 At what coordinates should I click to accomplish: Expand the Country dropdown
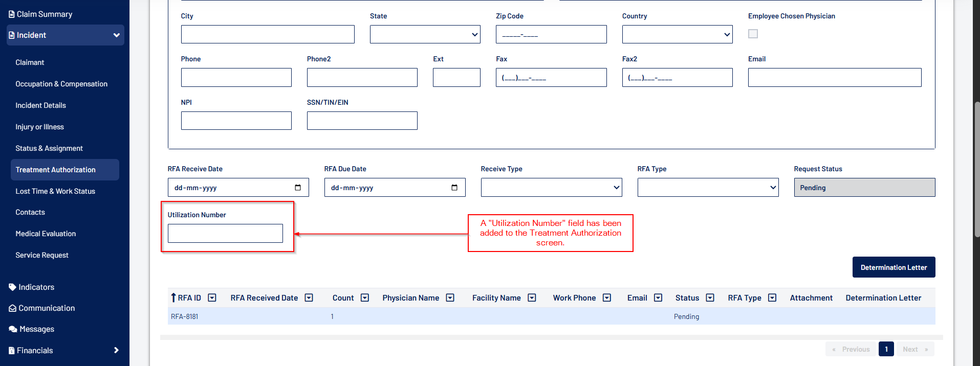point(677,34)
